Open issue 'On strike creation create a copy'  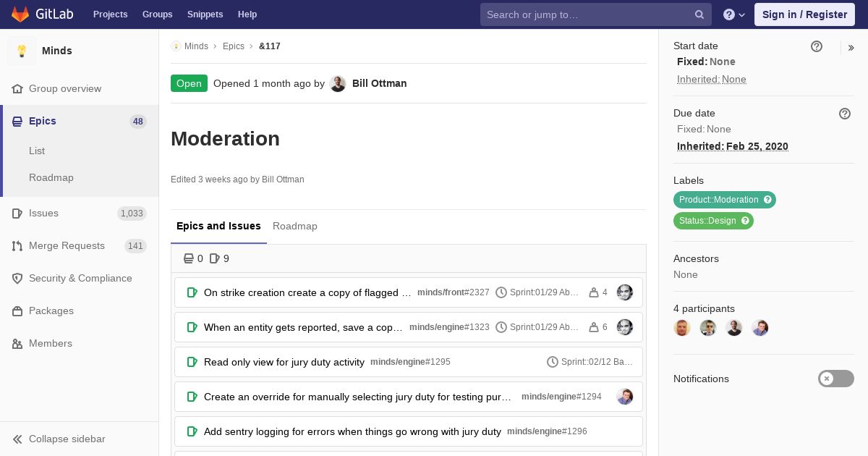point(307,292)
